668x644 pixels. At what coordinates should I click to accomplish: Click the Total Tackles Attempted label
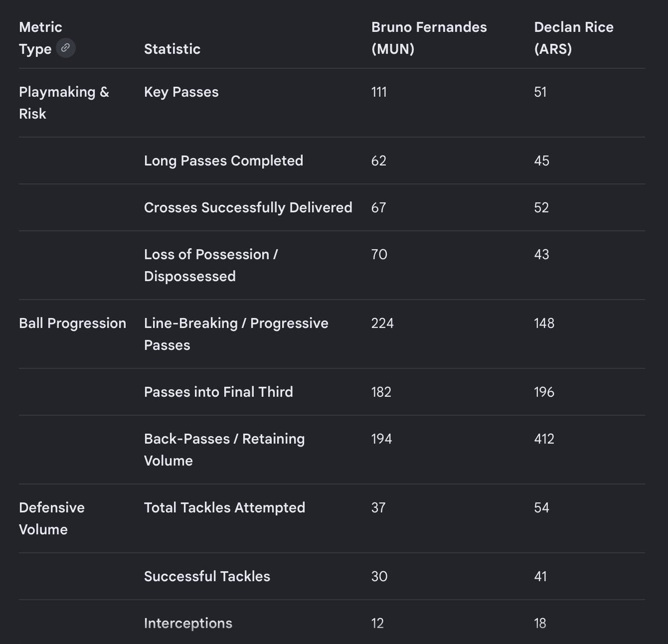[x=224, y=508]
